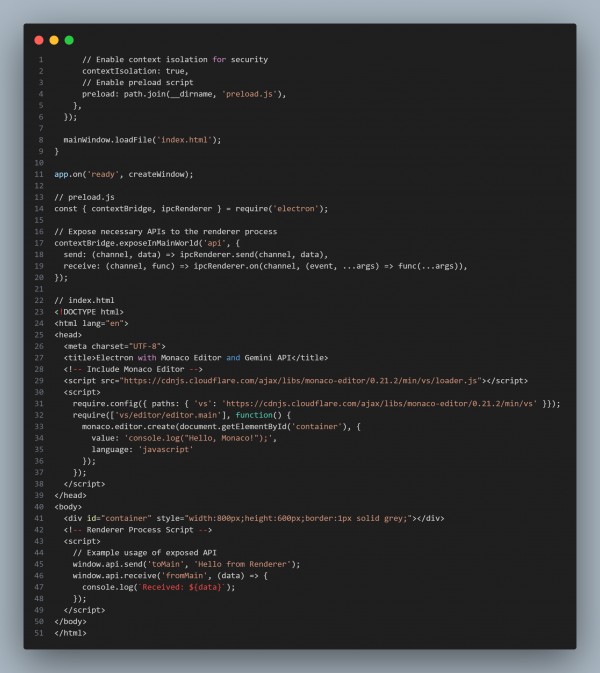This screenshot has height=673, width=600.
Task: Click the value 'console.log("Hello, Monaco!");' line
Action: tap(184, 438)
